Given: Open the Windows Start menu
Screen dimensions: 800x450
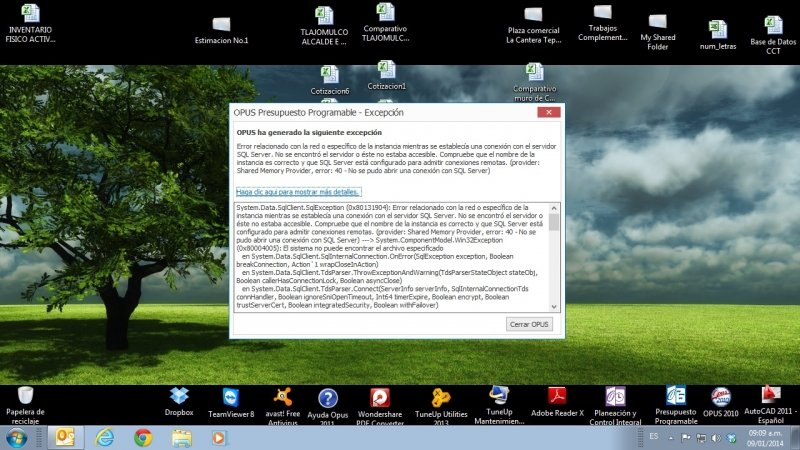Looking at the screenshot, I should 17,437.
